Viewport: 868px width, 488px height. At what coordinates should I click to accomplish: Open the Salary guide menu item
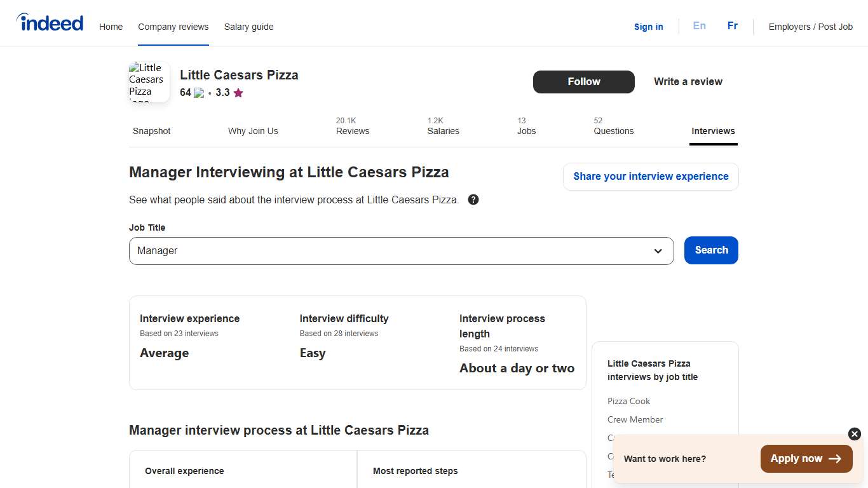point(248,27)
